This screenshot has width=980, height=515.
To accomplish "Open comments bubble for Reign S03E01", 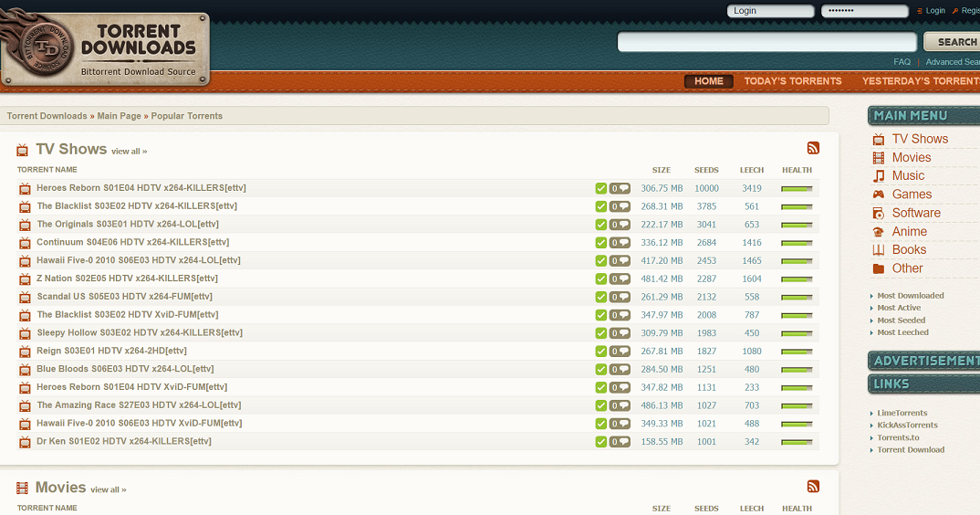I will pos(620,352).
